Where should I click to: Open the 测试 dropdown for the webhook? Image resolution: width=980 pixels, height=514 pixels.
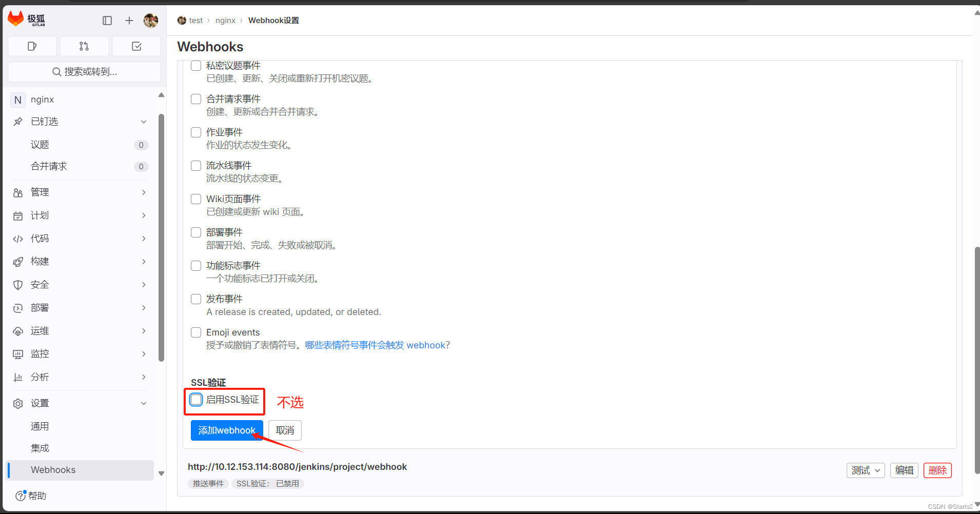tap(865, 470)
